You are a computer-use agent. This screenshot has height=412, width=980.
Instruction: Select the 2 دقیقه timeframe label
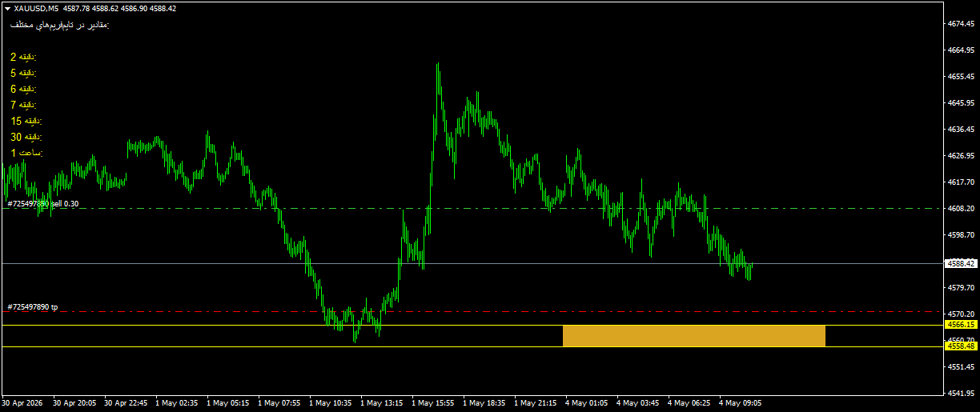pos(23,57)
